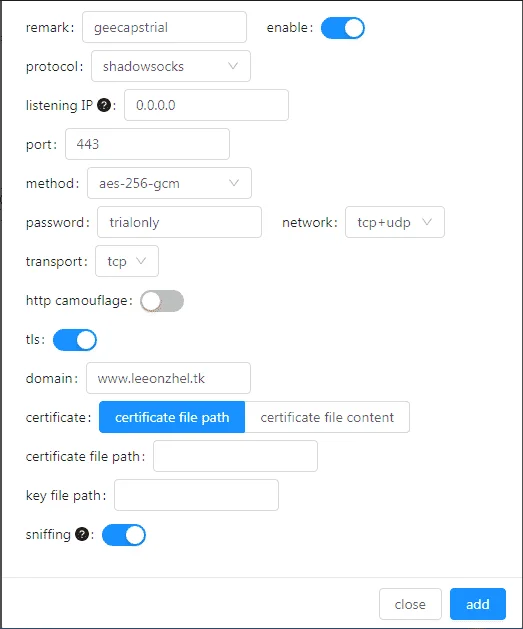The height and width of the screenshot is (629, 523).
Task: Click the add button
Action: pyautogui.click(x=478, y=604)
